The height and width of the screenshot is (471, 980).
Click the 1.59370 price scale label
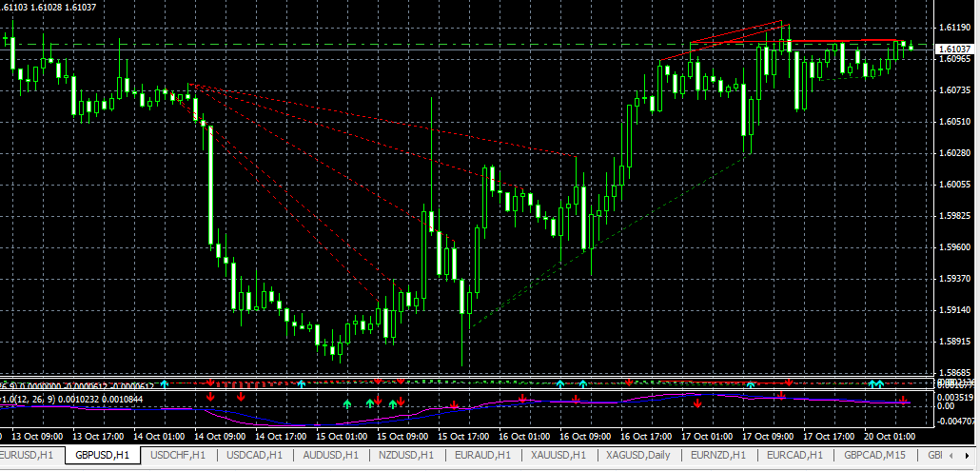[954, 278]
